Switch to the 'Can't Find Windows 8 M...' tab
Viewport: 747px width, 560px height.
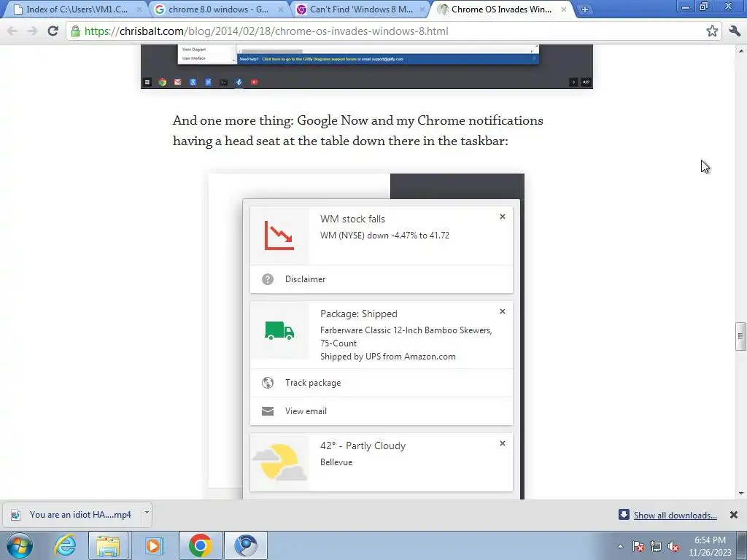point(360,9)
